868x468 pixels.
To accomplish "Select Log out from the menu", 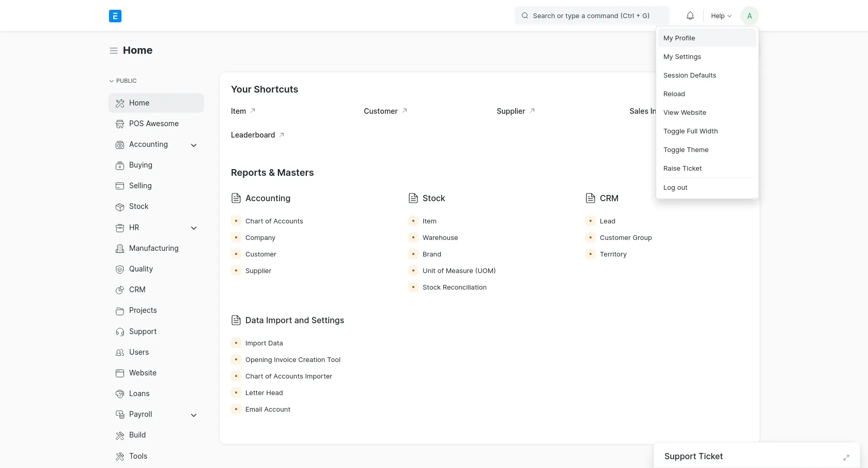I will [x=675, y=187].
